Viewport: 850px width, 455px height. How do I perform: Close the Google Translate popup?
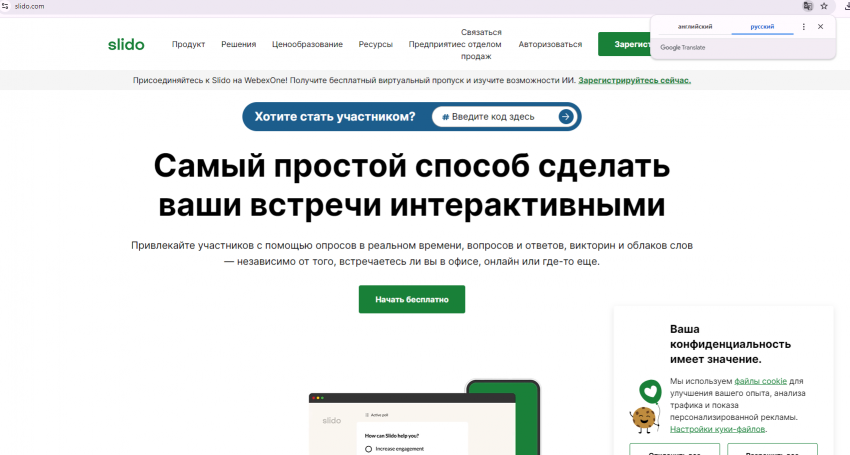[820, 27]
